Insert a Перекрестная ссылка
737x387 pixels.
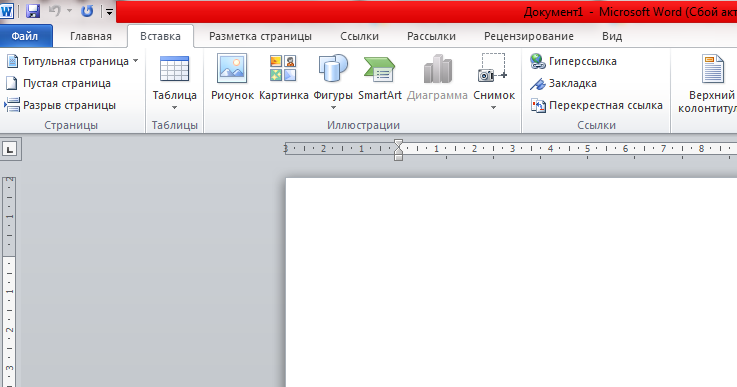coord(596,105)
